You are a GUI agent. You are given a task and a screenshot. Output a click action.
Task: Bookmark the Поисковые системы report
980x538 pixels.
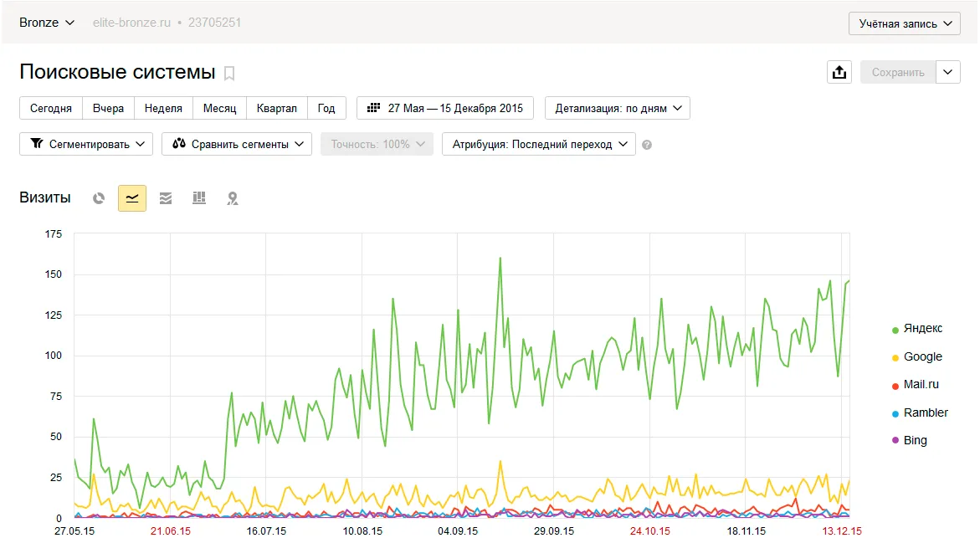229,74
